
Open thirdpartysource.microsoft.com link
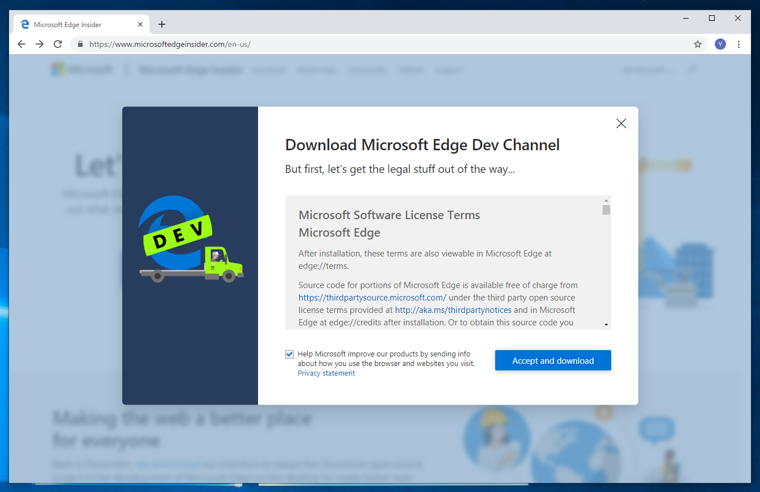click(372, 298)
